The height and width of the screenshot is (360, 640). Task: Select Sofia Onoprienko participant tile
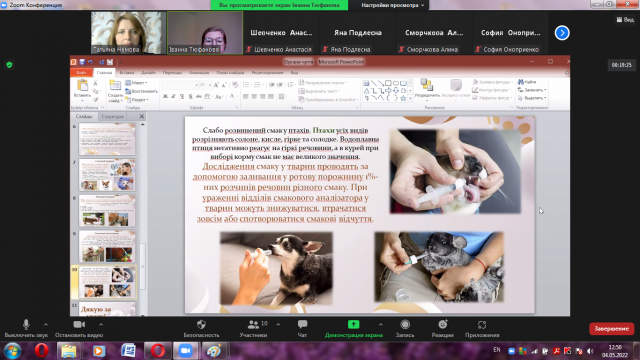click(x=510, y=33)
